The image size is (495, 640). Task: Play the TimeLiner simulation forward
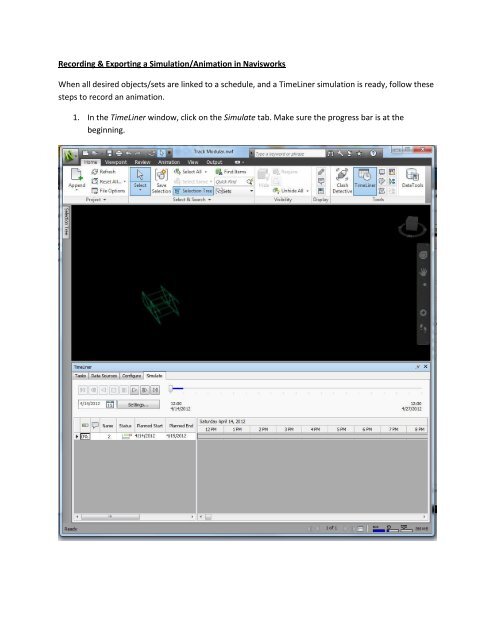pos(134,390)
